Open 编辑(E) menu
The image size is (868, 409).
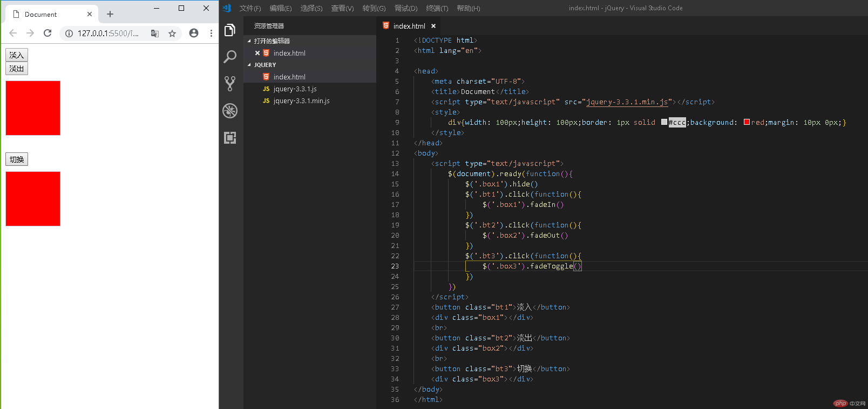[281, 8]
